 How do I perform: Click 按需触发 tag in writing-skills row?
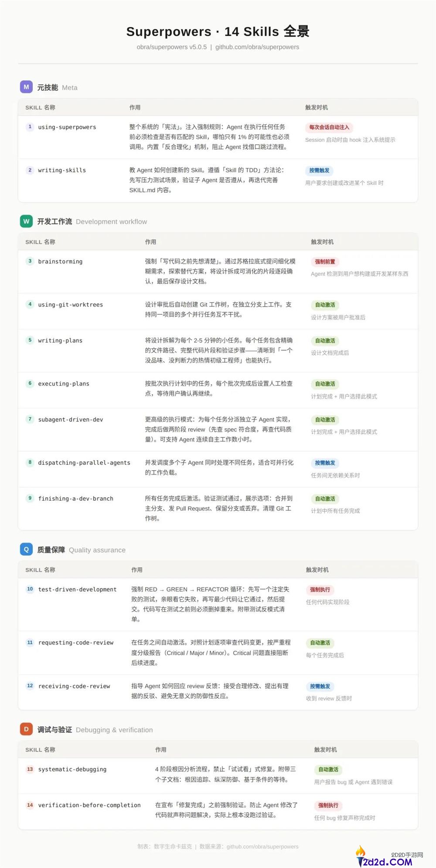click(319, 171)
